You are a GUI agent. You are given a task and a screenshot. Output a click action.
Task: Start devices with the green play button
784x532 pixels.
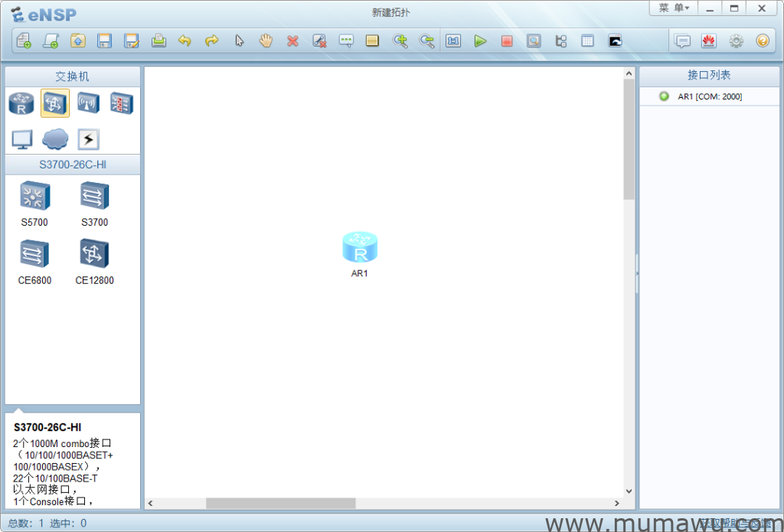(480, 41)
